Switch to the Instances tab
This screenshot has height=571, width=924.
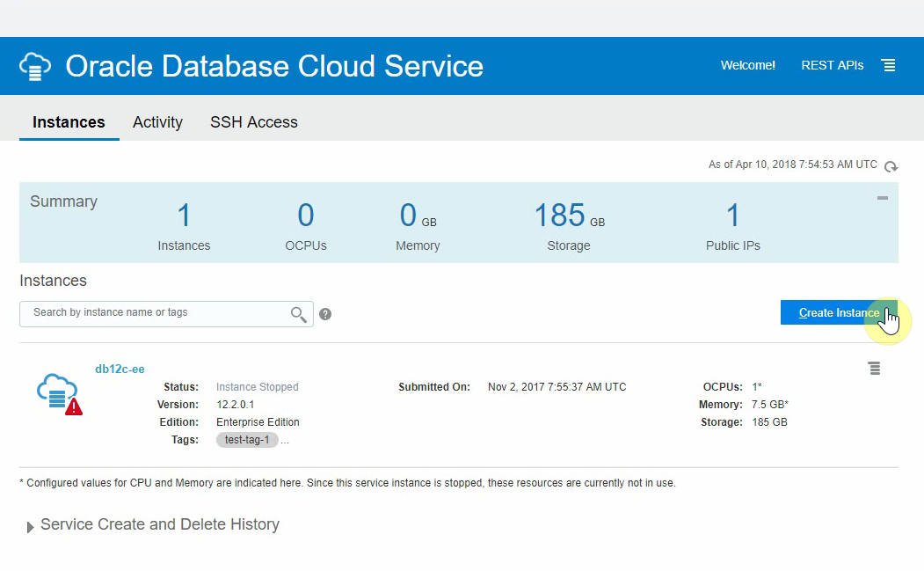pyautogui.click(x=69, y=122)
